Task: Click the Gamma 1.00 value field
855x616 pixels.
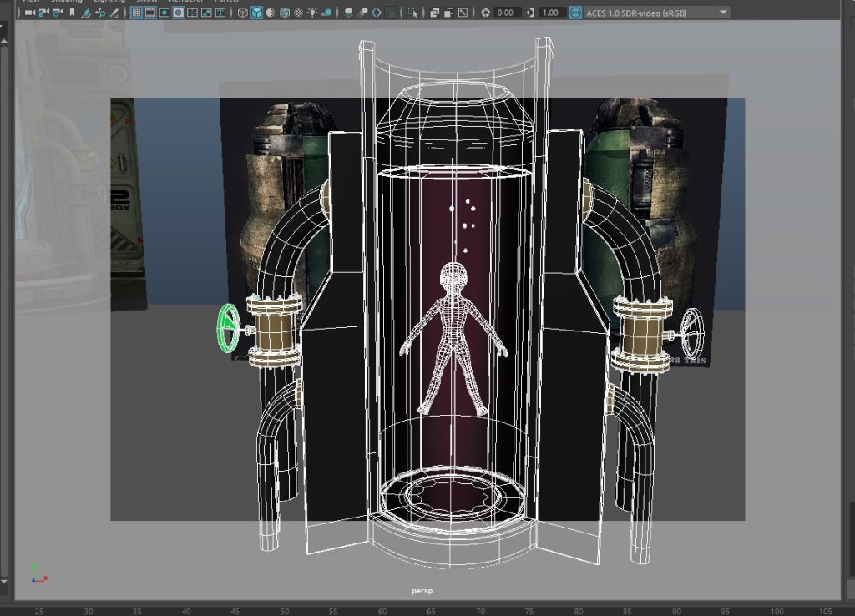Action: pos(551,13)
